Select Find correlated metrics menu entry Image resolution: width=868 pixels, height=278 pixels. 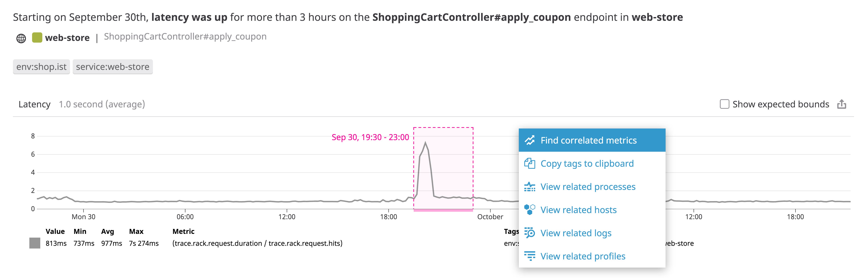tap(588, 140)
